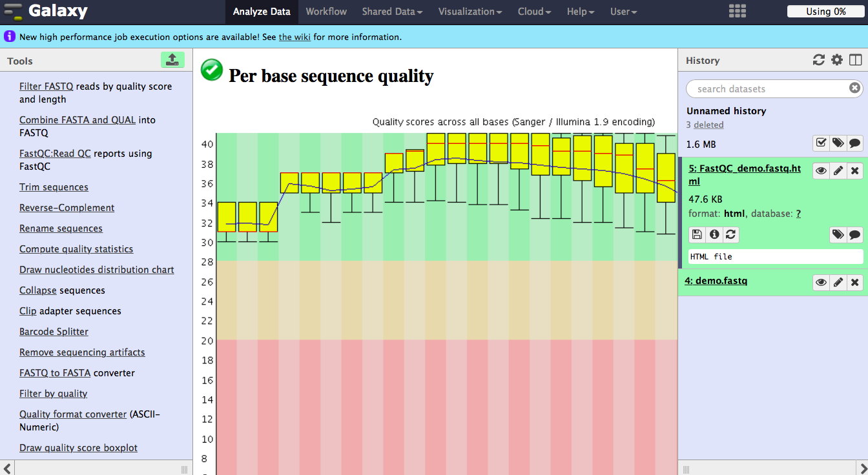Click the view all histories columns icon
Image resolution: width=868 pixels, height=475 pixels.
click(855, 60)
